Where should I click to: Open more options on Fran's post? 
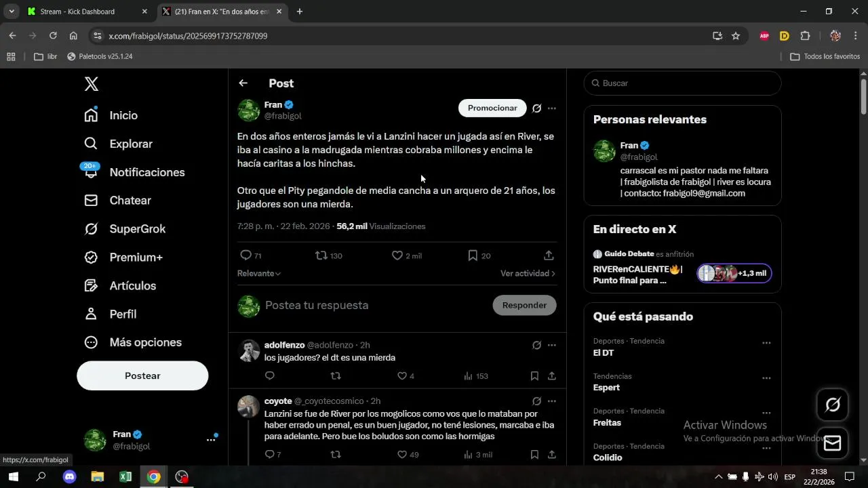pos(552,108)
